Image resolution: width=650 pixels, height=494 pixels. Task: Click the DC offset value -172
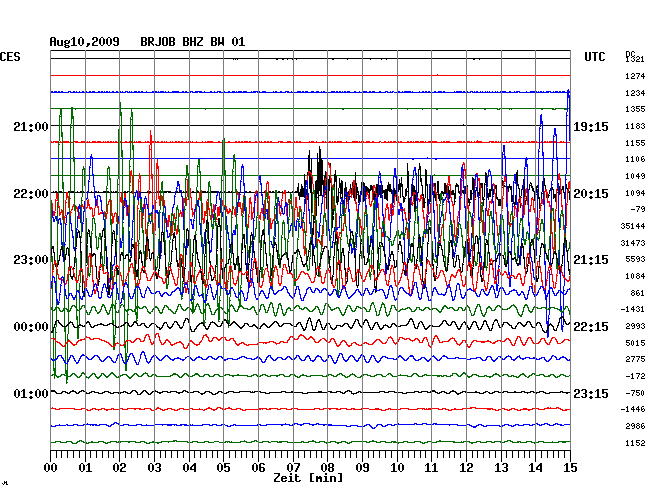click(x=635, y=376)
